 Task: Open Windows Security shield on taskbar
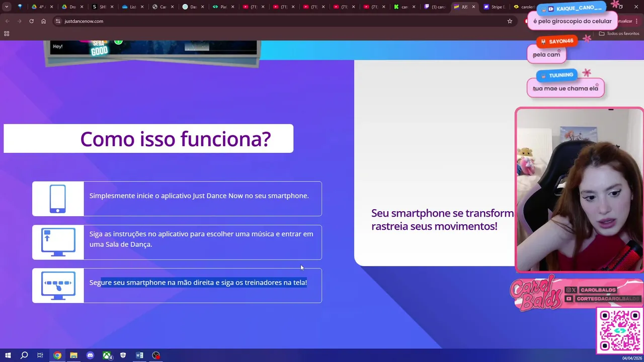123,355
